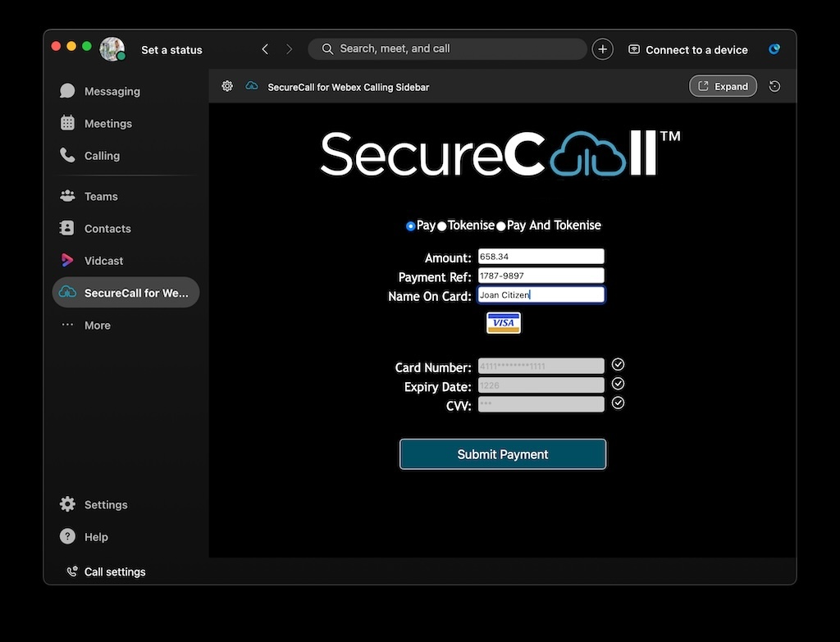Click the SecureCall cloud icon in header
Viewport: 840px width, 642px height.
(x=252, y=85)
